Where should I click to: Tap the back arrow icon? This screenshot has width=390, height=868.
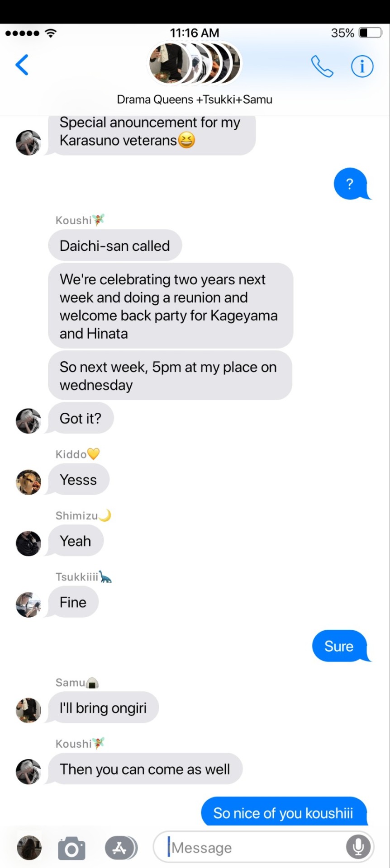coord(22,65)
